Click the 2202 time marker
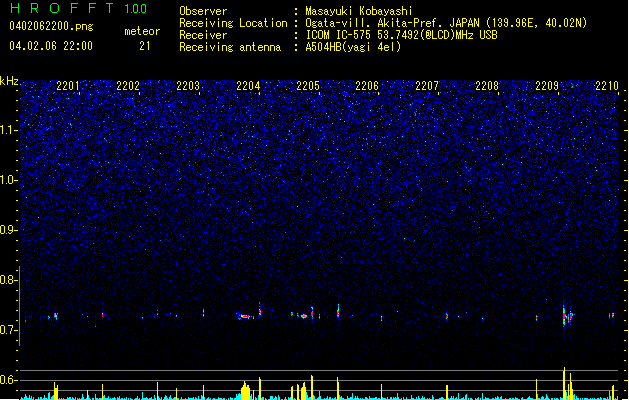This screenshot has width=629, height=400. click(x=128, y=85)
